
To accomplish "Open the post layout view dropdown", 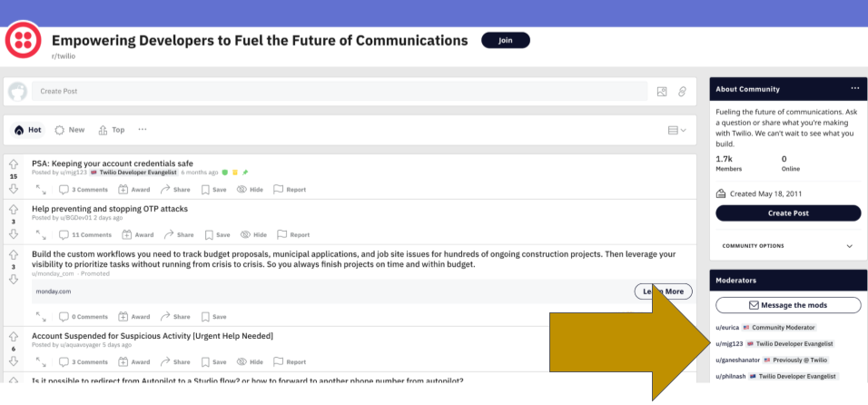I will (x=677, y=130).
